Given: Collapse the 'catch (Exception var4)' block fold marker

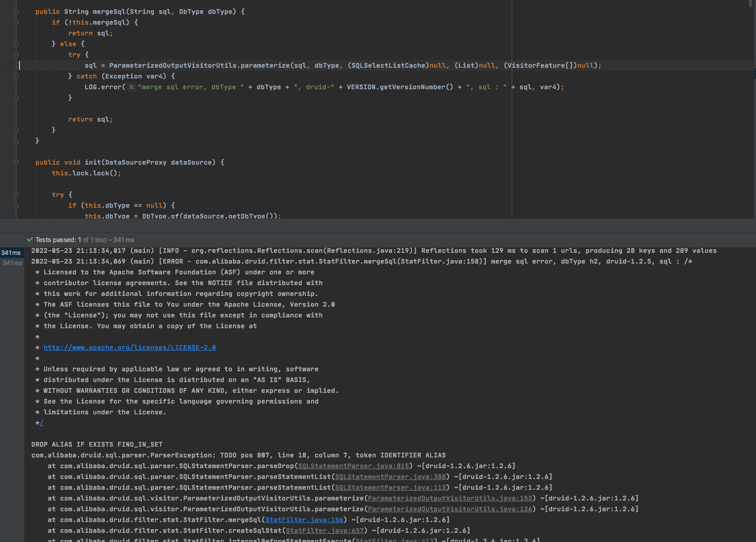Looking at the screenshot, I should 16,76.
